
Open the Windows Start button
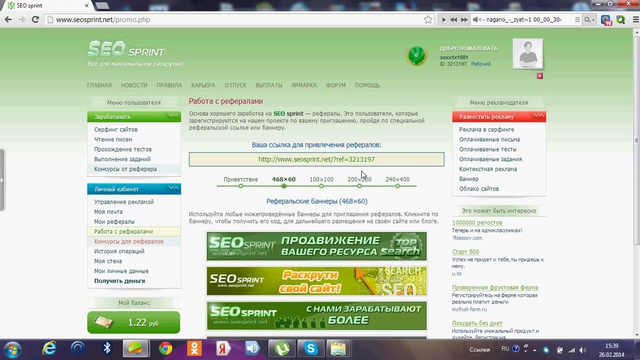click(x=12, y=349)
